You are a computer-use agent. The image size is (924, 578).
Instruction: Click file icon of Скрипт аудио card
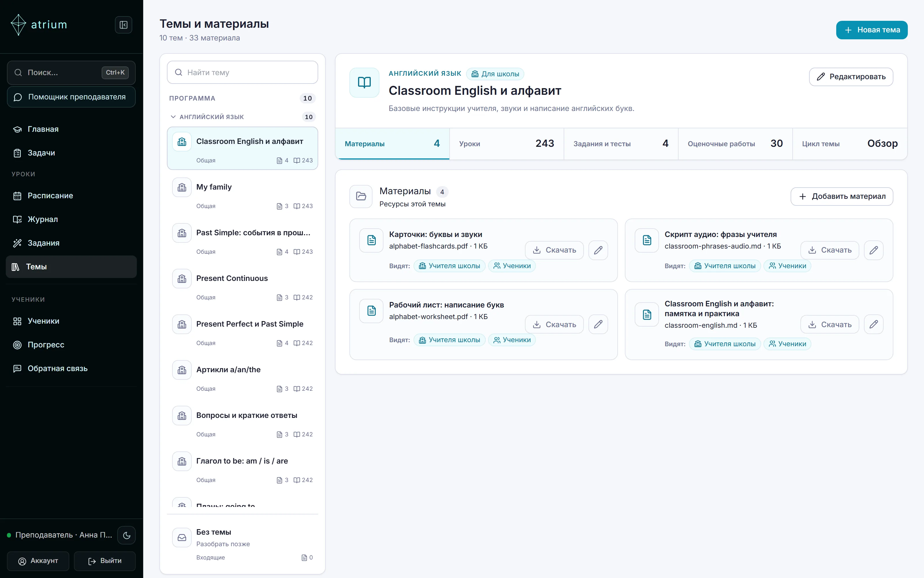647,240
